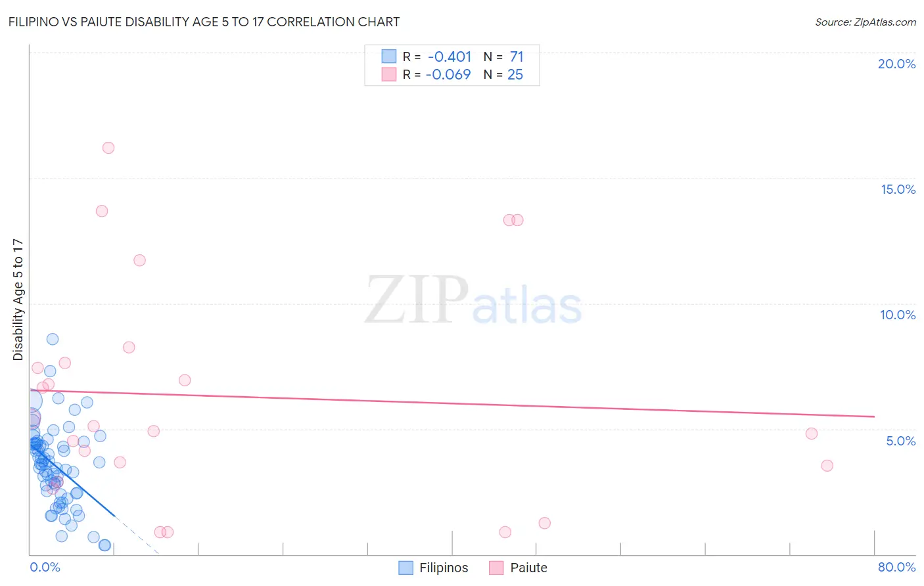Click the N = 25 sample value
This screenshot has height=586, width=924.
(x=503, y=74)
